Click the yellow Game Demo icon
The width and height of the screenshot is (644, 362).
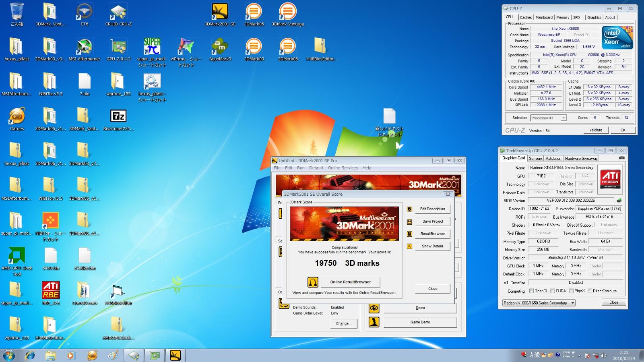tap(374, 322)
